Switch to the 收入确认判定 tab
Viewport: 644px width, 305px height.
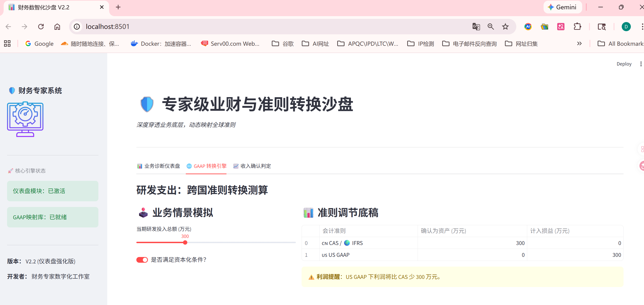pyautogui.click(x=252, y=166)
